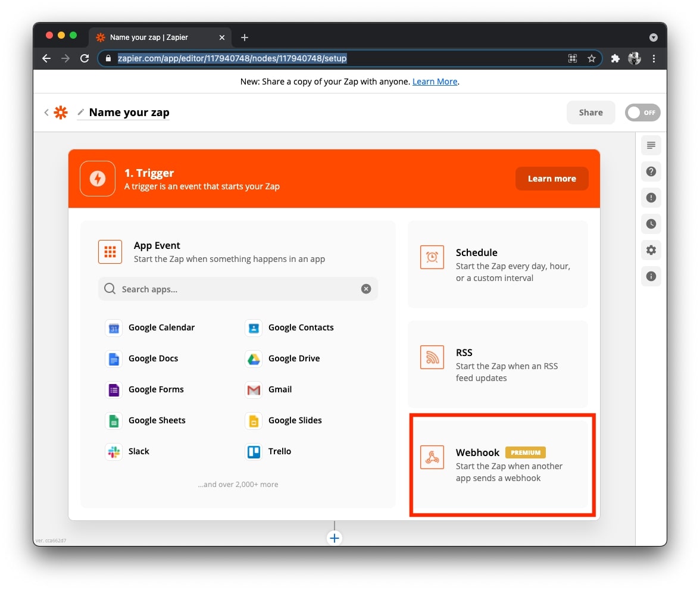The width and height of the screenshot is (700, 590).
Task: Click the Share button
Action: (590, 113)
